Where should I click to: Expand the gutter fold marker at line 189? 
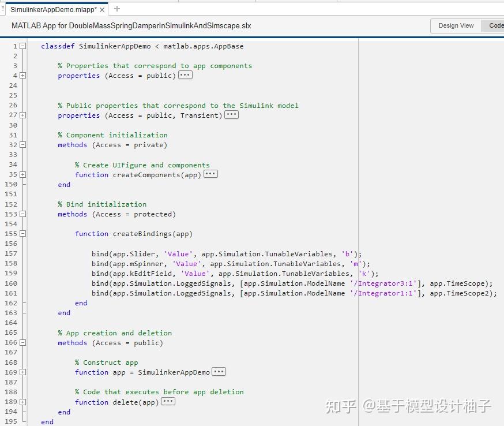coord(21,401)
